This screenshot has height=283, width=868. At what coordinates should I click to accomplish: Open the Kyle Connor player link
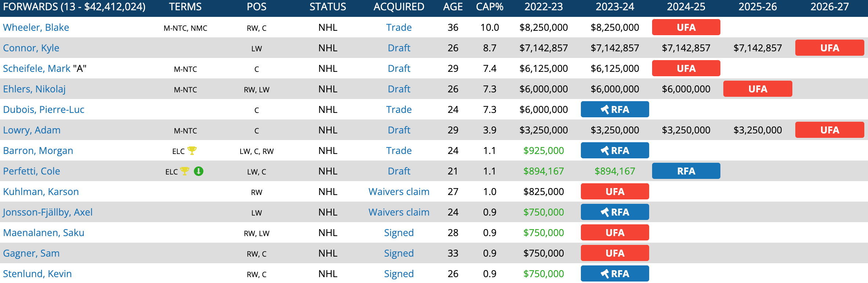pos(31,48)
